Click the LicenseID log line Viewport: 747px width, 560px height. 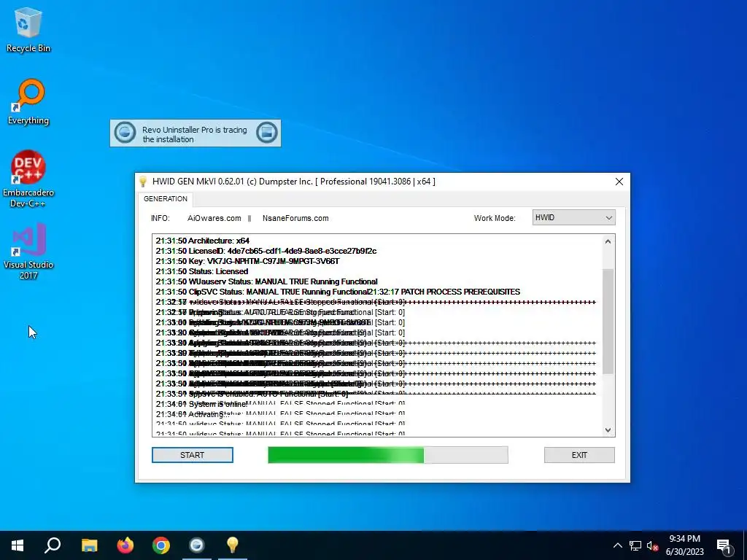(x=266, y=251)
